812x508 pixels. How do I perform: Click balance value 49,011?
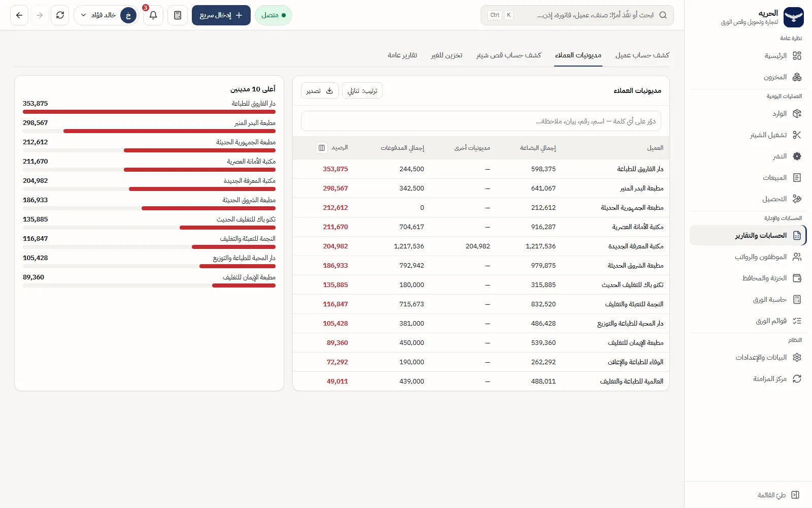[337, 382]
